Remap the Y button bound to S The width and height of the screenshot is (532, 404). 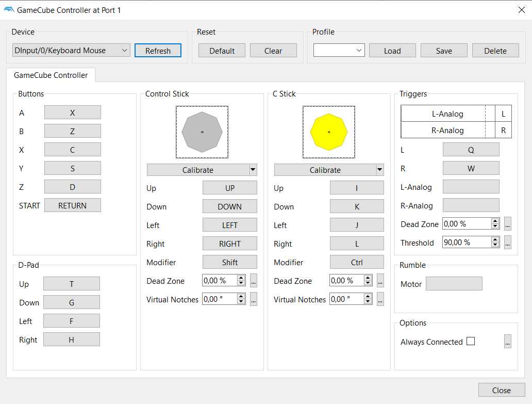click(72, 168)
